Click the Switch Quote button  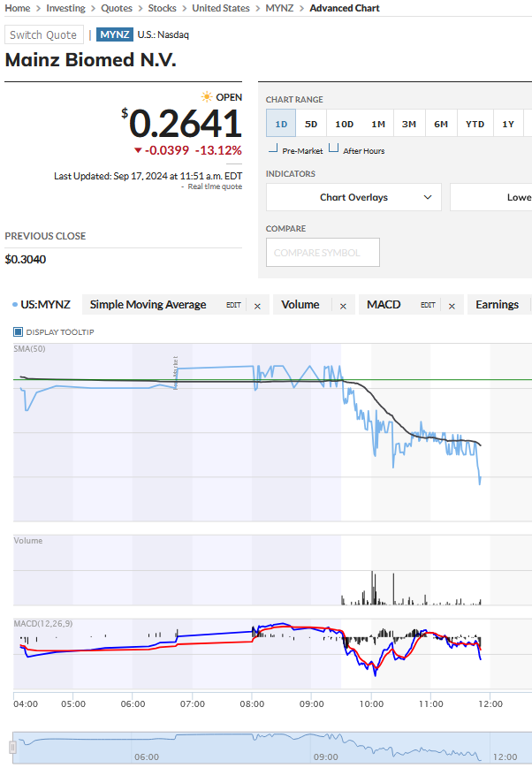(43, 34)
